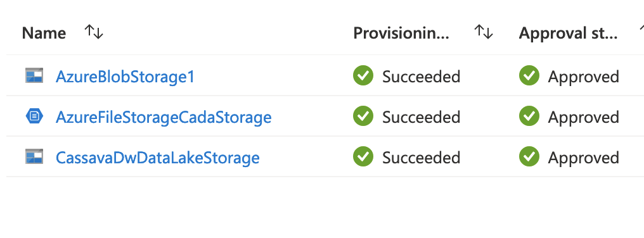Image resolution: width=644 pixels, height=238 pixels.
Task: Open the CassavaDwDataLakeStorage link
Action: tap(157, 158)
